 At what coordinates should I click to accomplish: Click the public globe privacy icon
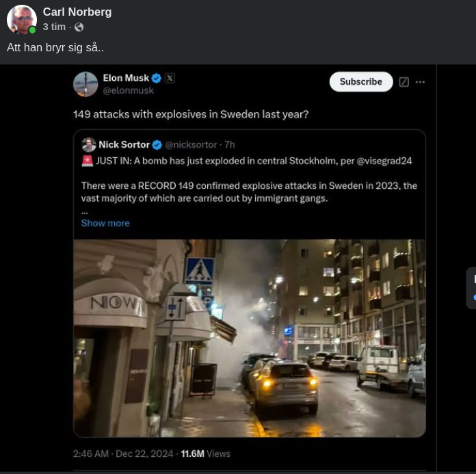tap(79, 27)
